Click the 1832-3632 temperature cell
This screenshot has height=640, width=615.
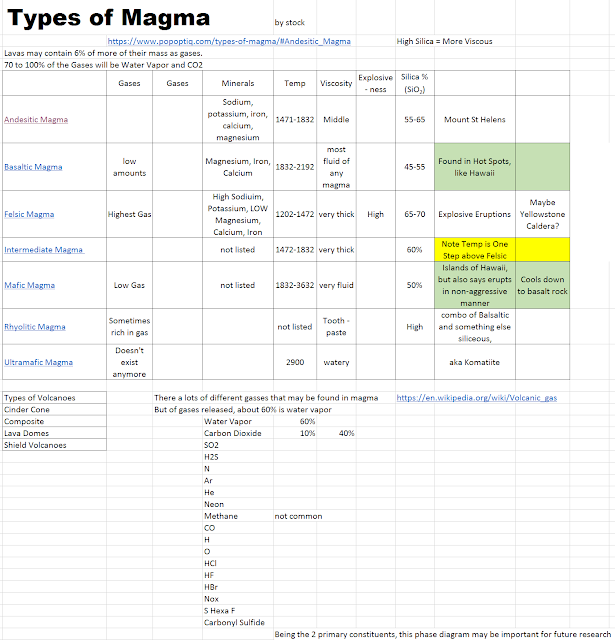(x=295, y=285)
